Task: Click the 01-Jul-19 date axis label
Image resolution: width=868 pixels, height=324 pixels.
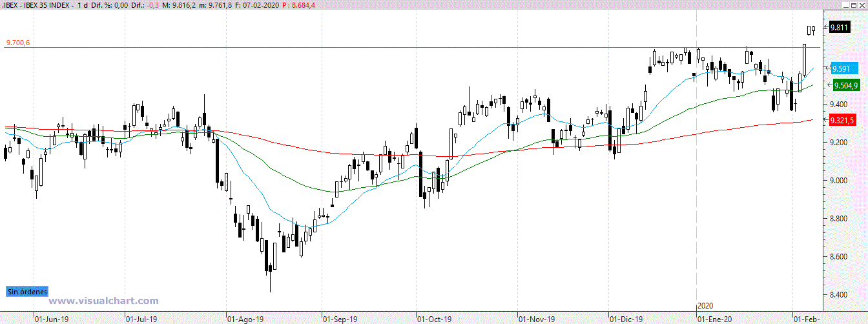Action: click(x=141, y=319)
